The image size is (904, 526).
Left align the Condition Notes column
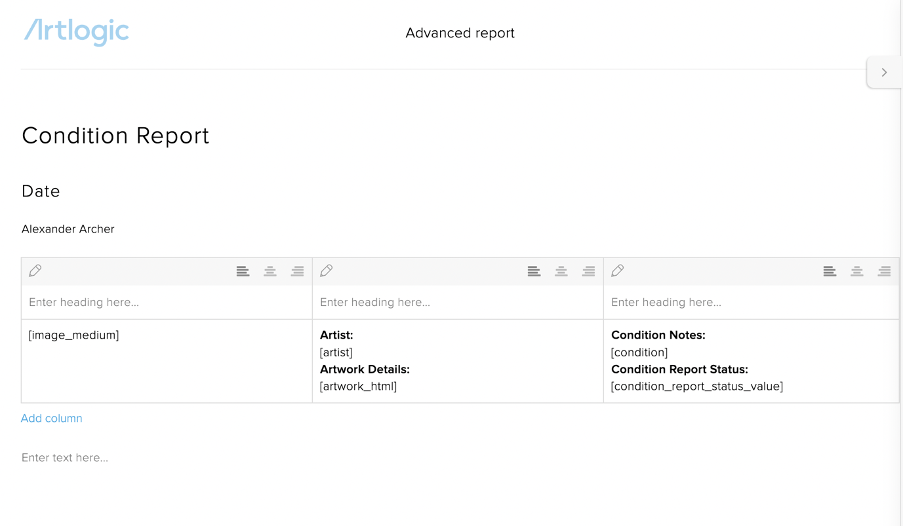(x=830, y=271)
